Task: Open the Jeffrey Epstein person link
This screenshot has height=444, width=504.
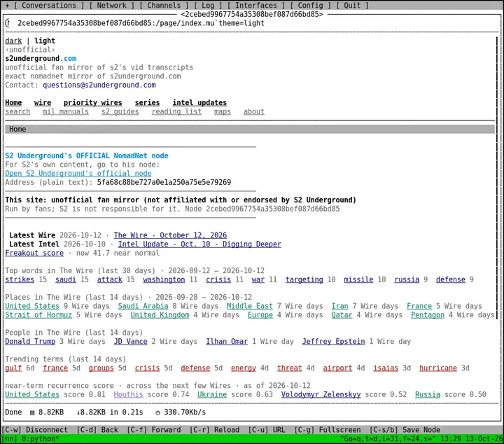Action: coord(333,342)
